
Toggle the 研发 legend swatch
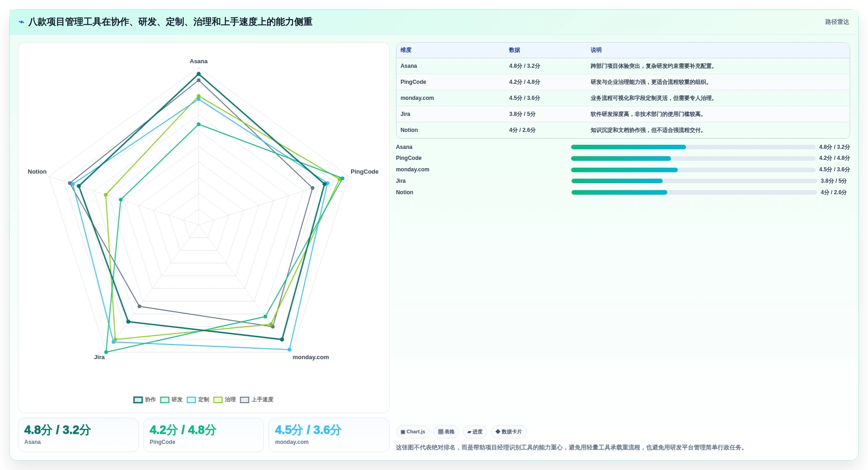click(x=165, y=399)
